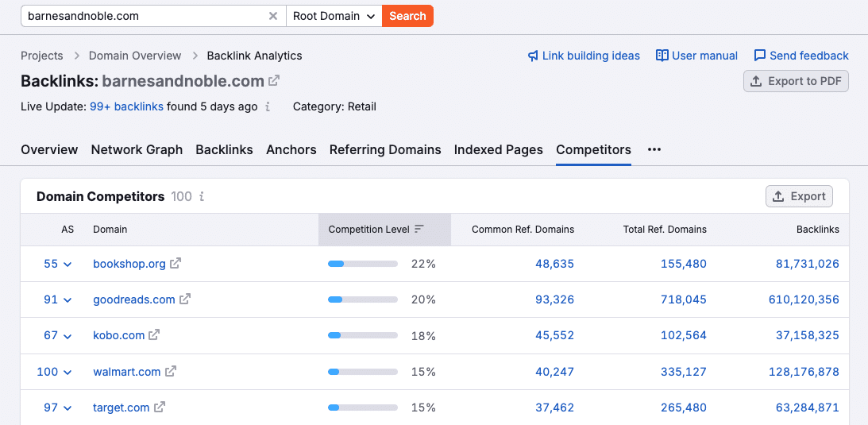This screenshot has height=425, width=868.
Task: Open the bookshop.org domain link
Action: coord(129,264)
